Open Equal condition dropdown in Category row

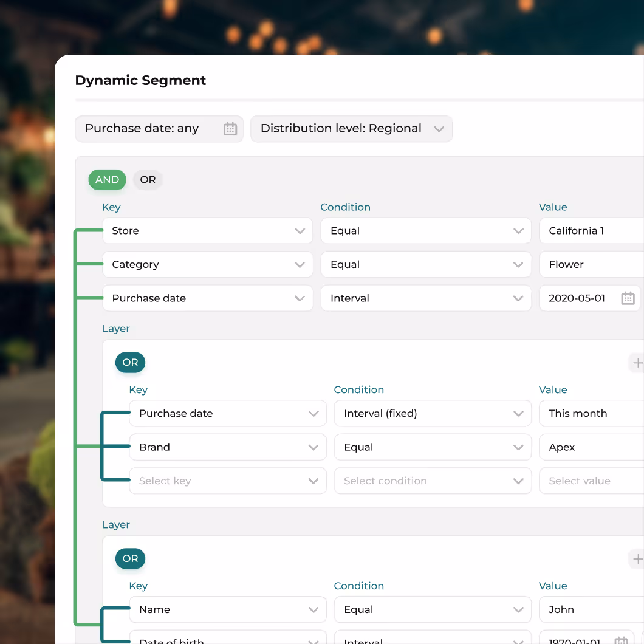coord(426,264)
